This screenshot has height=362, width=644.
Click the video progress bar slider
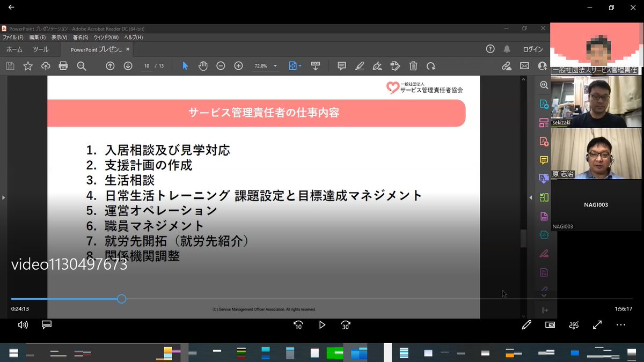coord(121,299)
